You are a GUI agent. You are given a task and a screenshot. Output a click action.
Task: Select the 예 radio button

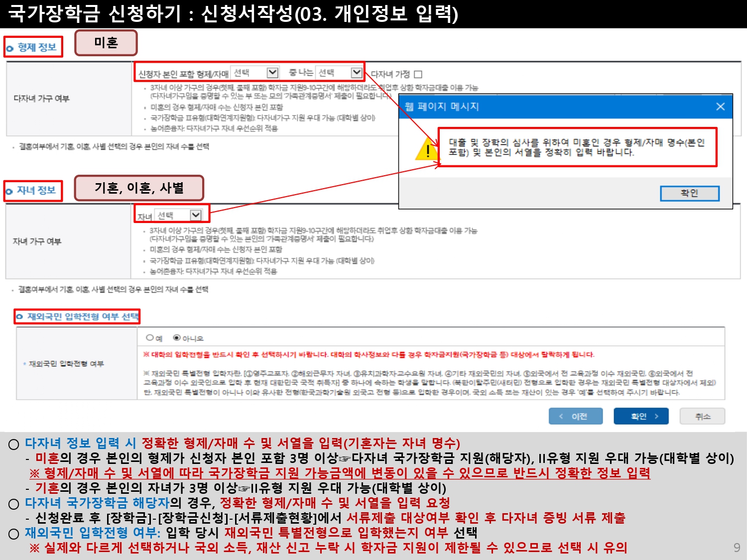[x=149, y=337]
